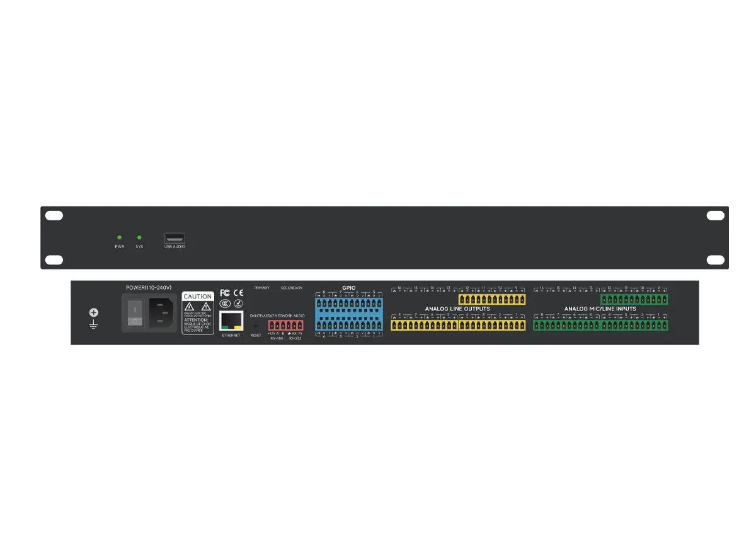Click the green inputs 1-4 terminal block

pyautogui.click(x=634, y=325)
